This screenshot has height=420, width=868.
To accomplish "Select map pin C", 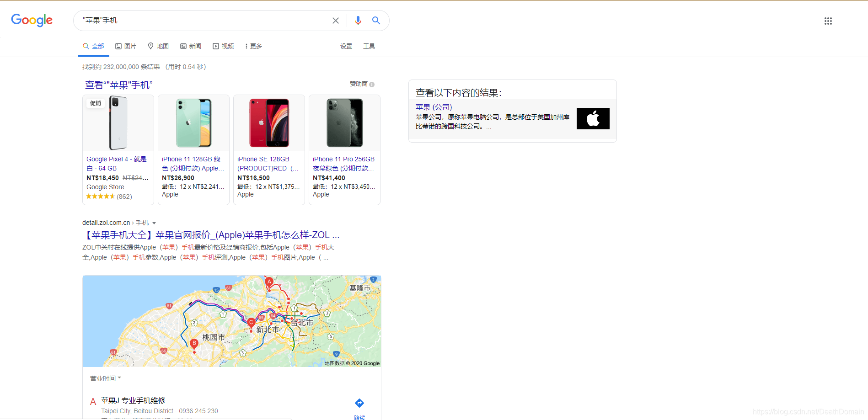I will point(251,324).
